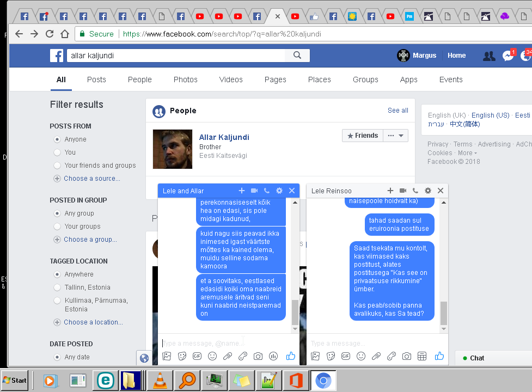This screenshot has width=532, height=392.
Task: Click Allar Kaljundi profile thumbnail
Action: [x=173, y=149]
